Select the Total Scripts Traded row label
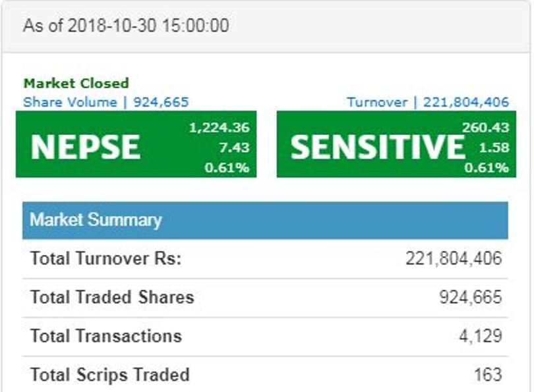The image size is (534, 392). pos(109,375)
